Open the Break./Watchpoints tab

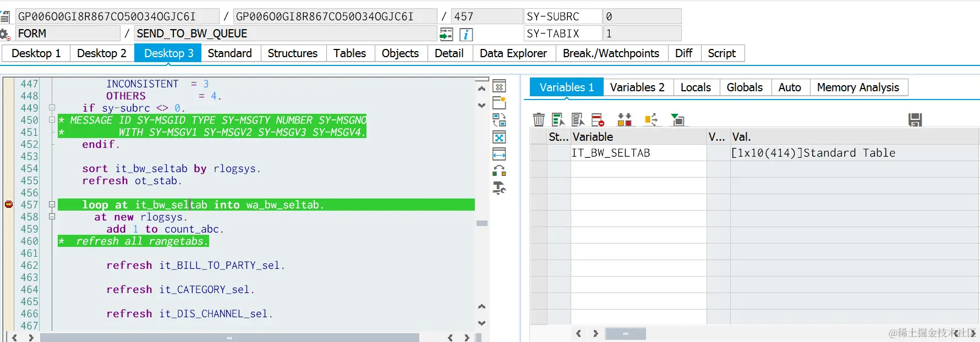coord(611,53)
